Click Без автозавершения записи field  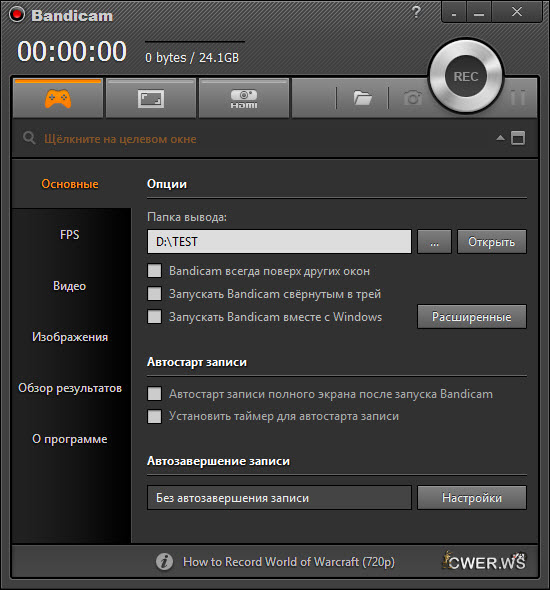point(279,498)
